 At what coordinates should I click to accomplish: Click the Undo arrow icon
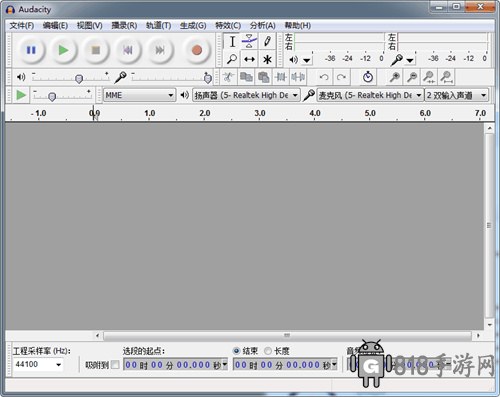point(324,77)
